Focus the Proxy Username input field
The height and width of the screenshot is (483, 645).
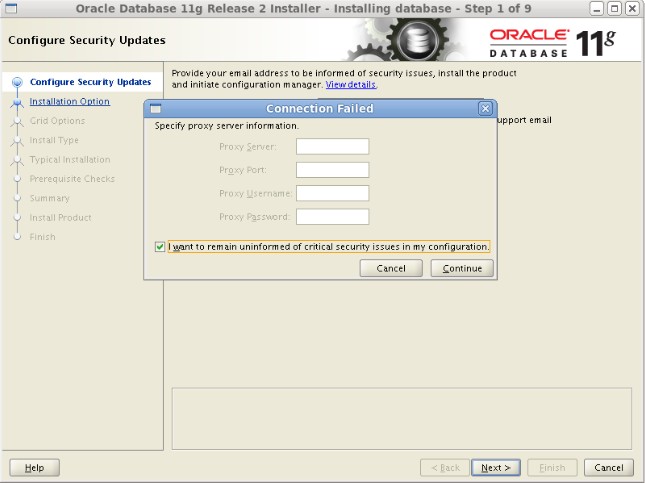coord(332,193)
